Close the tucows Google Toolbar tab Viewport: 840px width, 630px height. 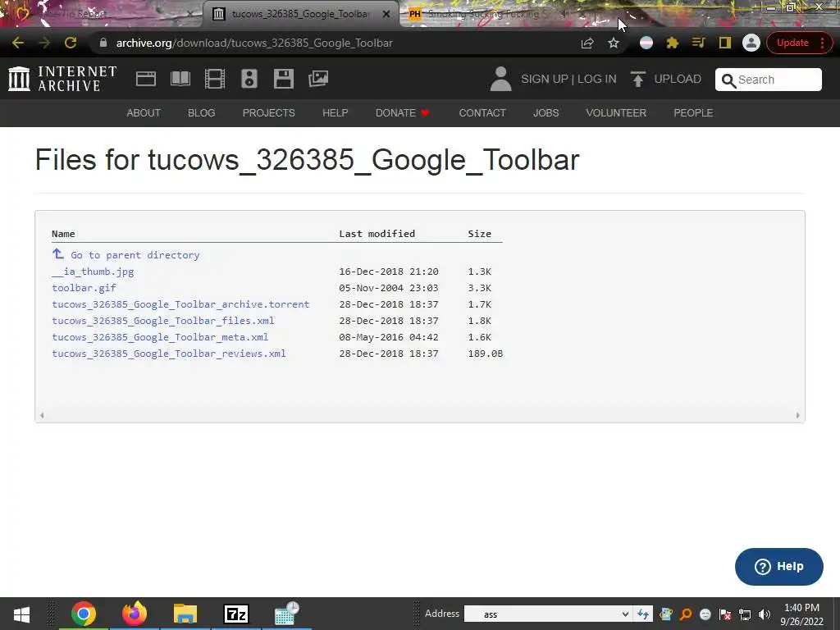(x=386, y=15)
